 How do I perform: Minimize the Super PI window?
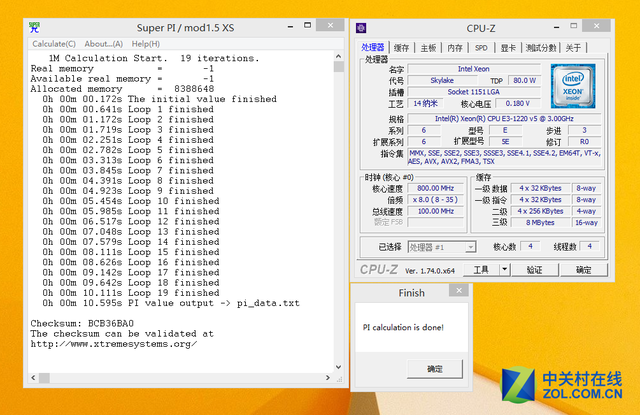pyautogui.click(x=291, y=27)
